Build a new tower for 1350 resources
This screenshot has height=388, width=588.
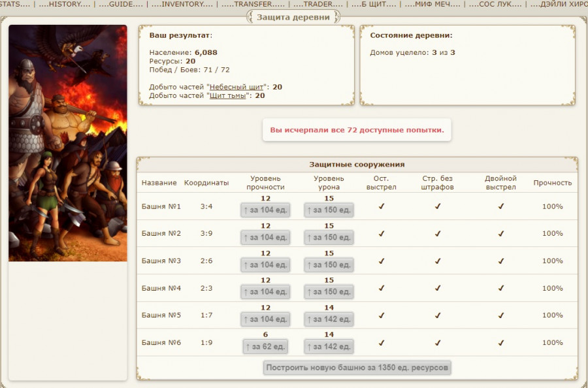pos(357,367)
